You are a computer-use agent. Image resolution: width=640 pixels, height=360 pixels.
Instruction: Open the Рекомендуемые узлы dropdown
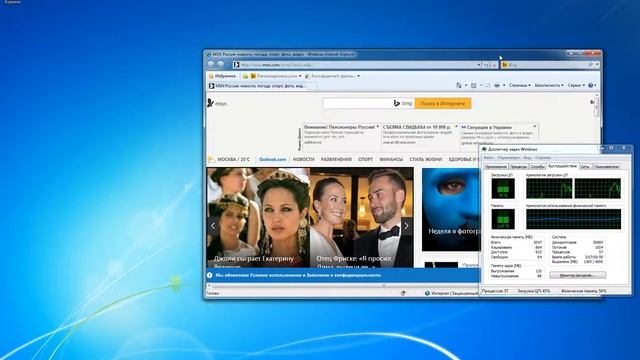tap(276, 76)
